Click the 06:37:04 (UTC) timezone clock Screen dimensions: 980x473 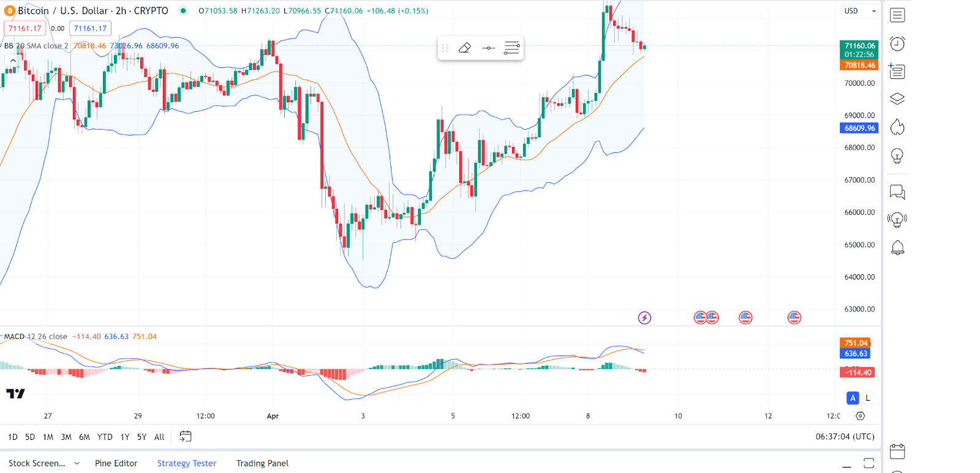pos(845,436)
